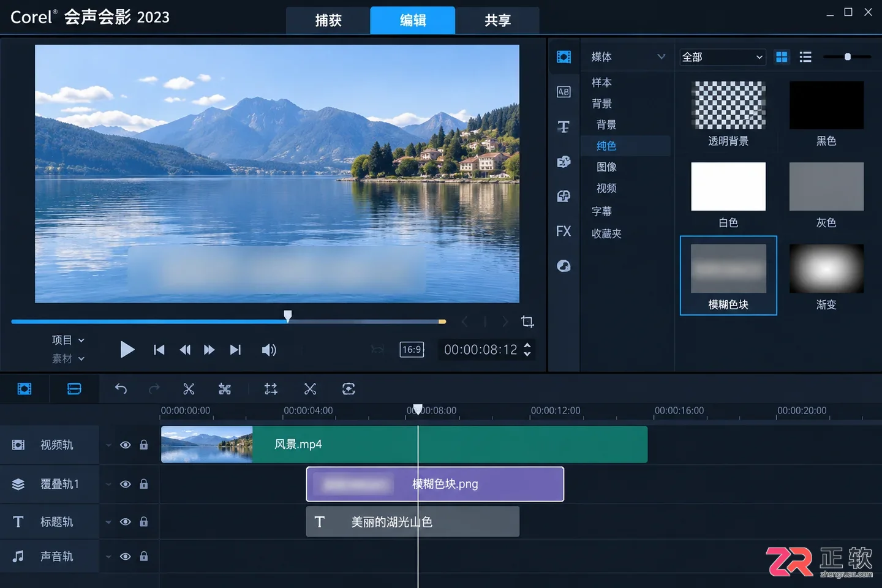Expand the 视频轨 track options arrow
The width and height of the screenshot is (882, 588).
pos(108,445)
